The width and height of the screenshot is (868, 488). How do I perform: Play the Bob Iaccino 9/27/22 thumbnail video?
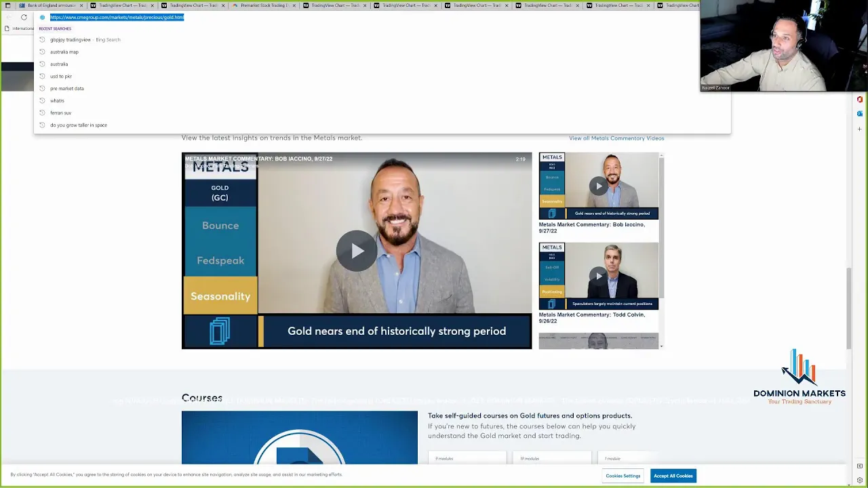point(598,186)
